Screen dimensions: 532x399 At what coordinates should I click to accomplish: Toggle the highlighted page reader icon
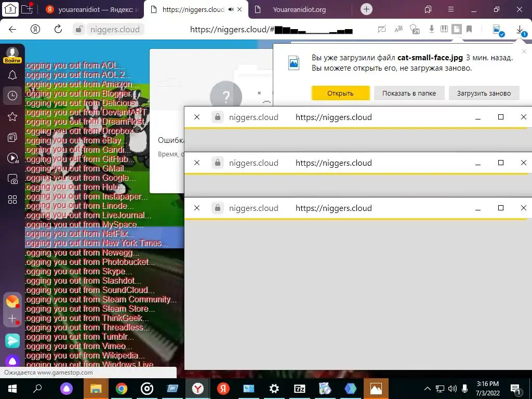(x=456, y=29)
